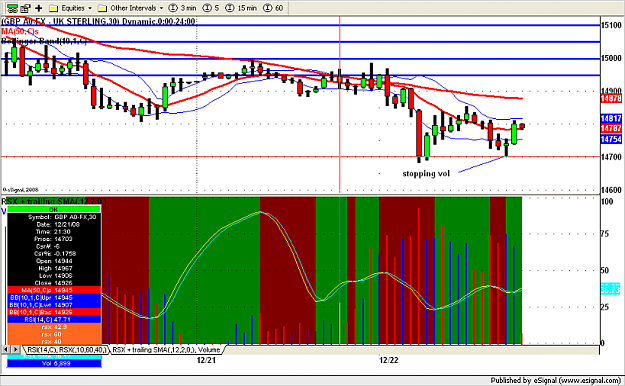Screen dimensions: 625x386
Task: Click the properties window toolbar icon
Action: [x=26, y=8]
